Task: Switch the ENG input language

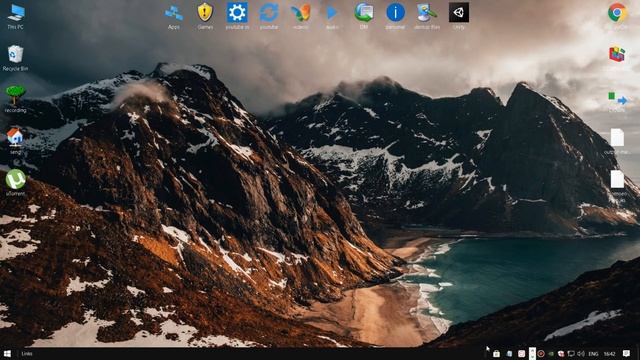Action: tap(593, 354)
